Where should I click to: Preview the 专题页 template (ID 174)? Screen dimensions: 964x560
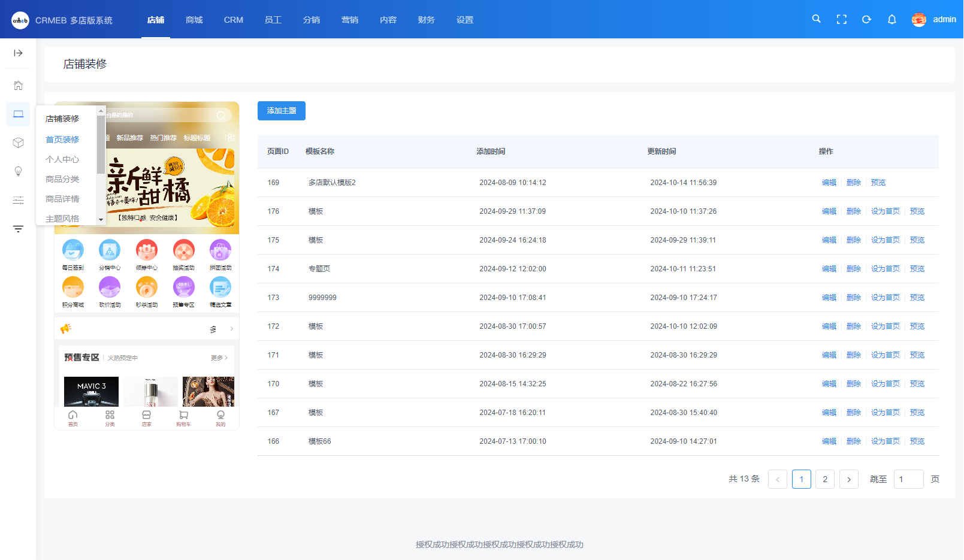(917, 269)
